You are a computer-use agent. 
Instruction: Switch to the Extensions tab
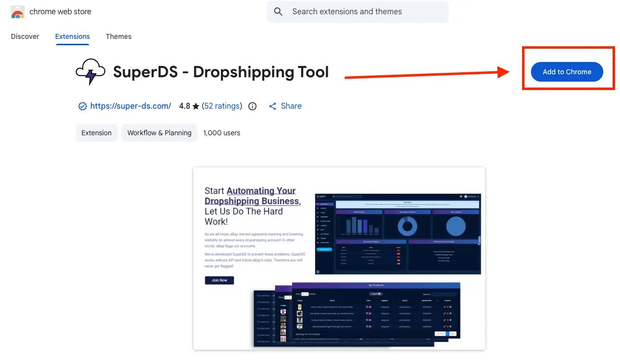click(x=72, y=36)
